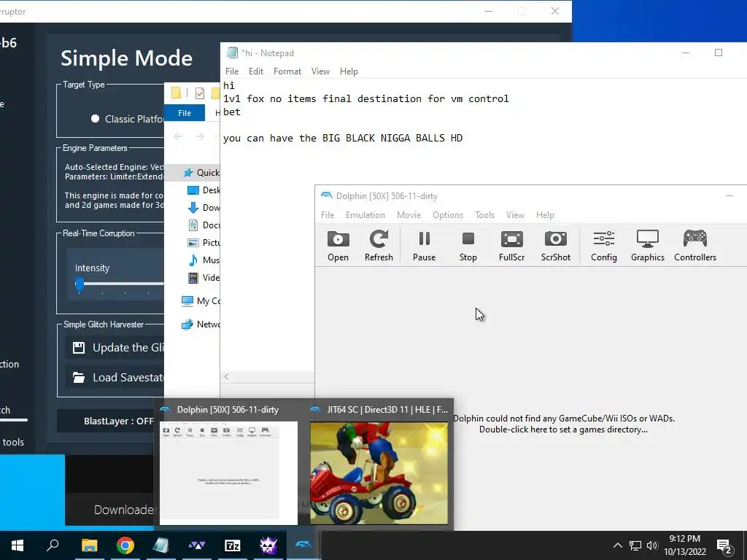
Task: Open Dolphin Controllers settings icon
Action: (695, 245)
